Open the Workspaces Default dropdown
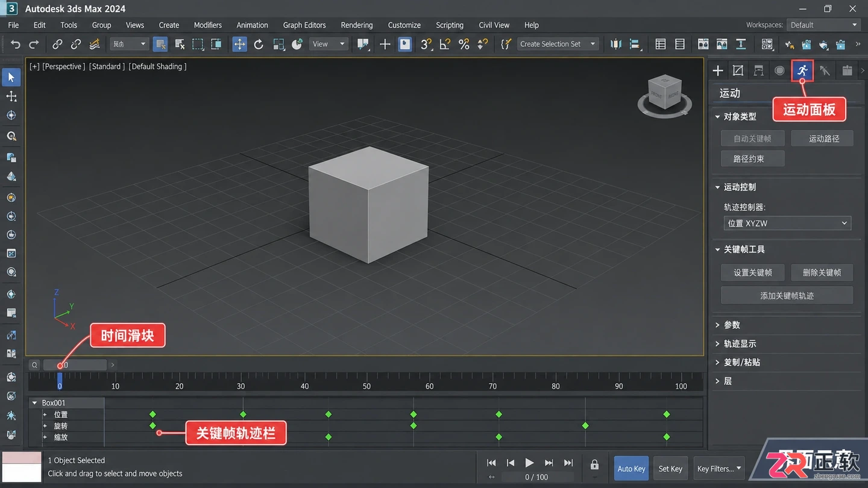The height and width of the screenshot is (488, 868). [823, 25]
